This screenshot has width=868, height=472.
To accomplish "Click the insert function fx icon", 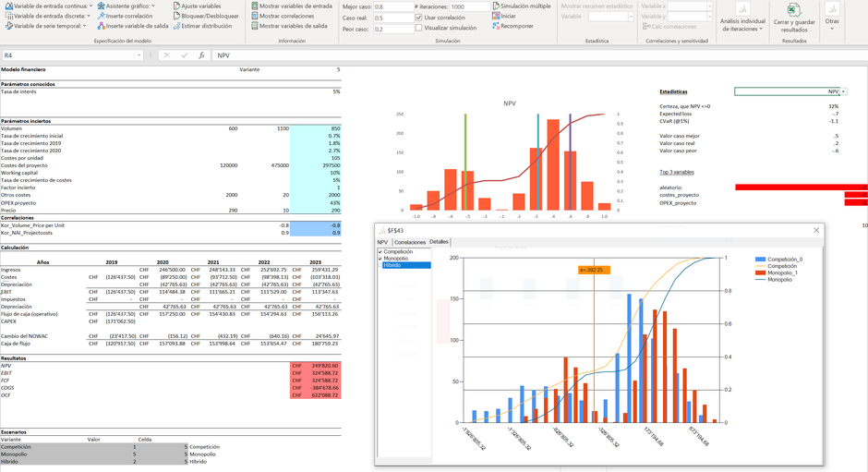I will [201, 55].
